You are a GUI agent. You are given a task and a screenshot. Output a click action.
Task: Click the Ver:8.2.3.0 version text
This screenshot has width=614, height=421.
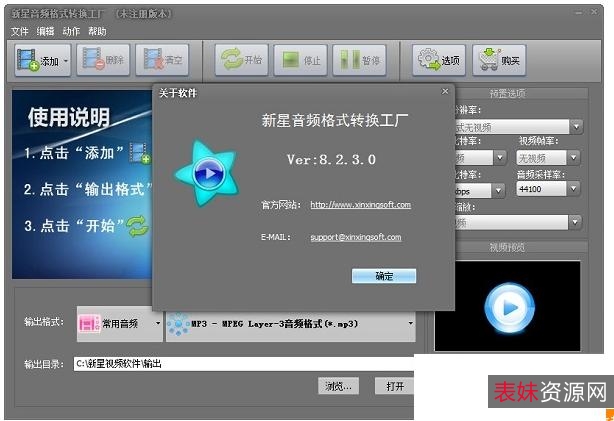pyautogui.click(x=331, y=160)
